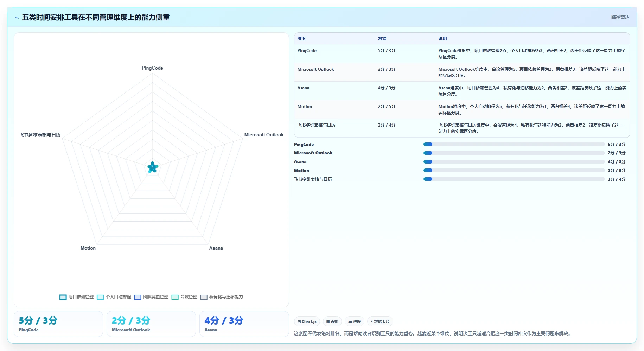Select the 飞书多维表格与日历 table row
The width and height of the screenshot is (644, 351).
(462, 128)
